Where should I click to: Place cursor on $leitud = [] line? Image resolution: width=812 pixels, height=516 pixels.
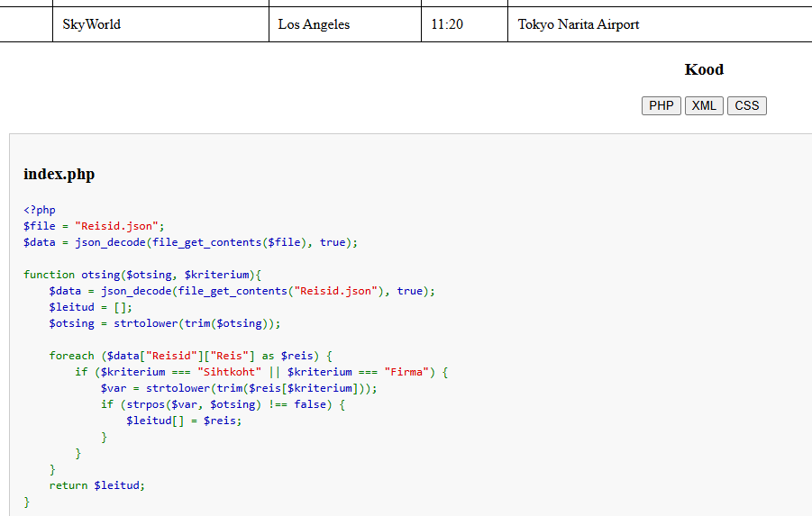pos(90,307)
